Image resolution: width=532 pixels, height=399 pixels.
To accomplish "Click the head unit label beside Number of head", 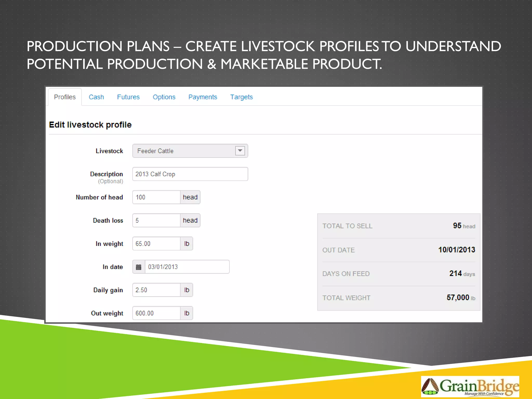I will (x=190, y=197).
